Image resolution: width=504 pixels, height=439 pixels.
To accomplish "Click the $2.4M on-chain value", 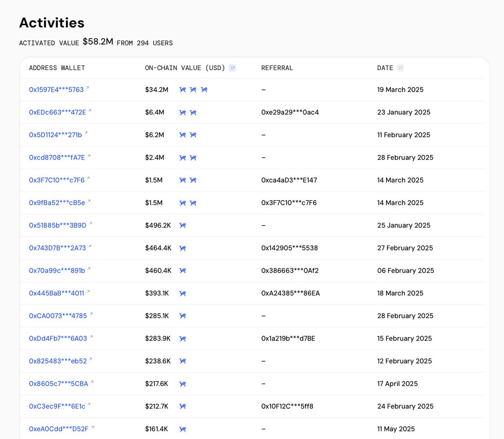I will point(155,158).
